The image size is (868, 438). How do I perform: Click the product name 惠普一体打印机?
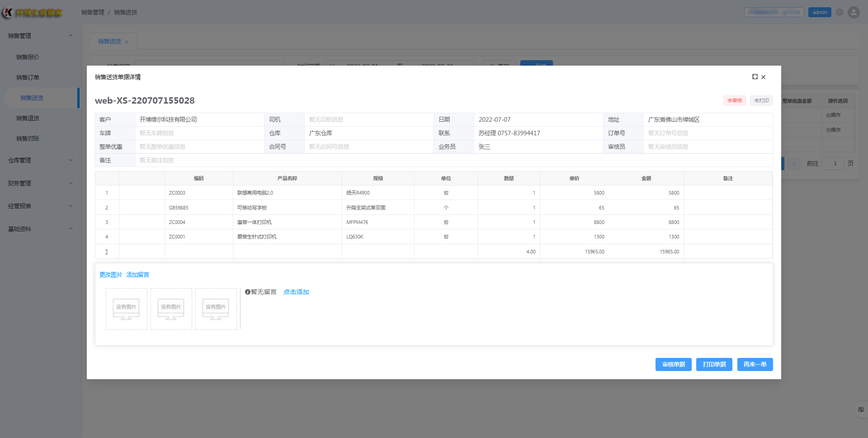coord(255,222)
